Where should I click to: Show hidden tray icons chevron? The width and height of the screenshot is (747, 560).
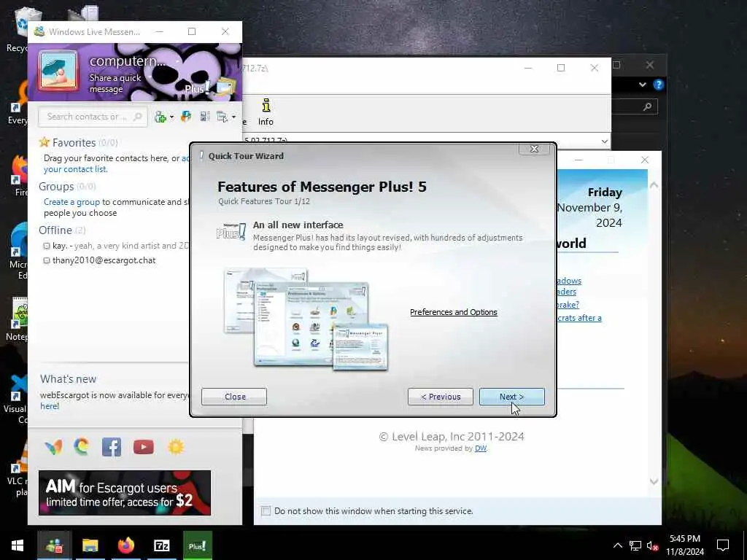[x=617, y=545]
